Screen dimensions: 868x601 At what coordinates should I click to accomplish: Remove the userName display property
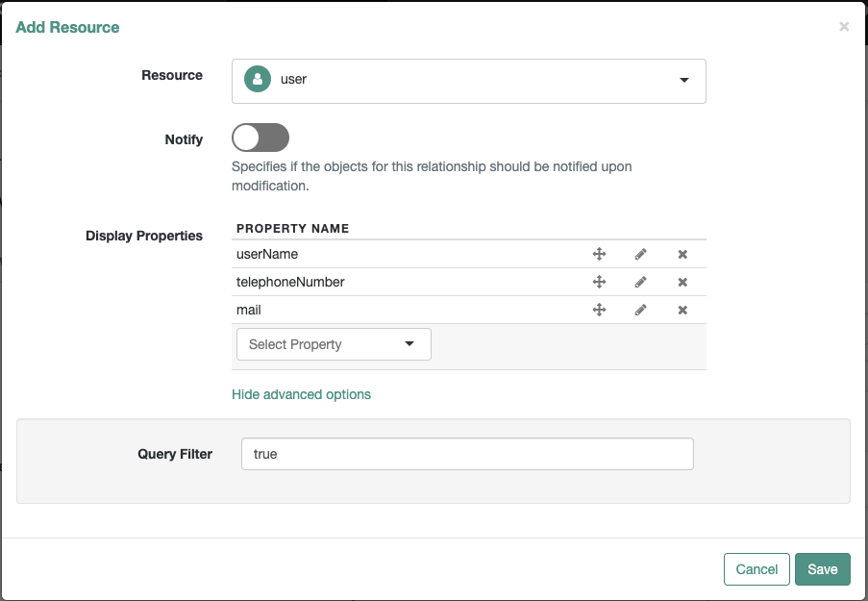(682, 255)
